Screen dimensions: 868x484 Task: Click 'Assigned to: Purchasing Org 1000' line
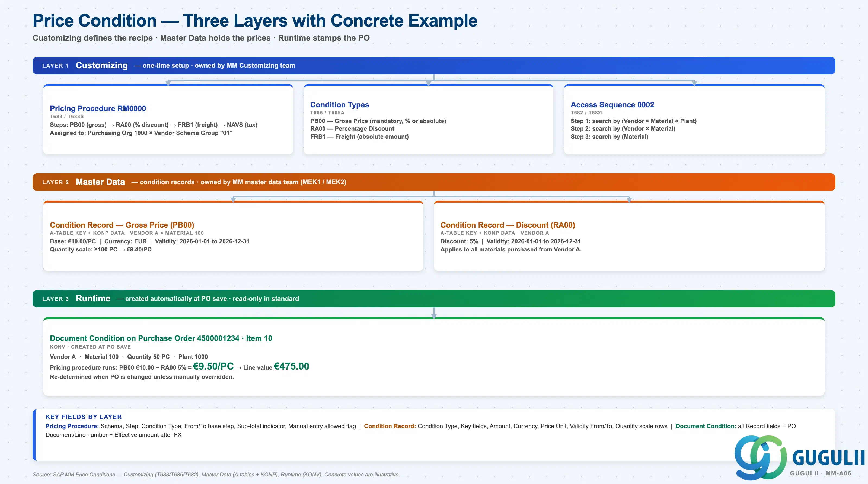point(141,133)
